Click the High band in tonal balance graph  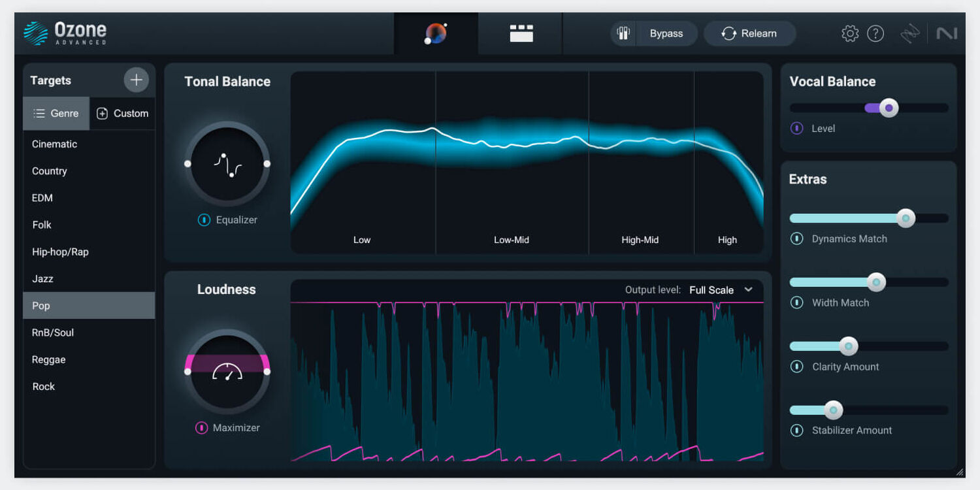point(728,163)
